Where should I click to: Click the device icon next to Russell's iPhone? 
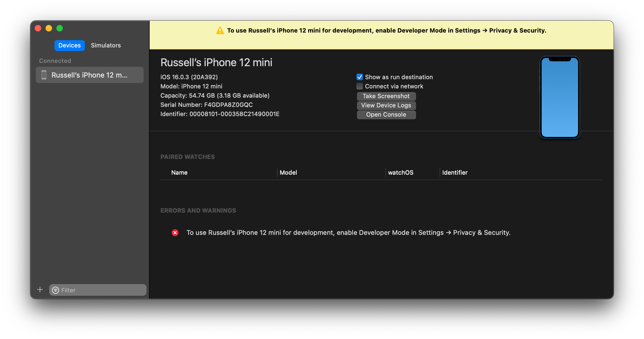click(44, 75)
